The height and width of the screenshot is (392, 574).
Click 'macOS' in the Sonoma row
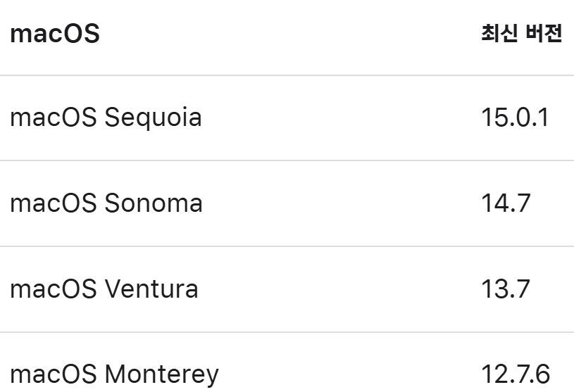point(53,203)
